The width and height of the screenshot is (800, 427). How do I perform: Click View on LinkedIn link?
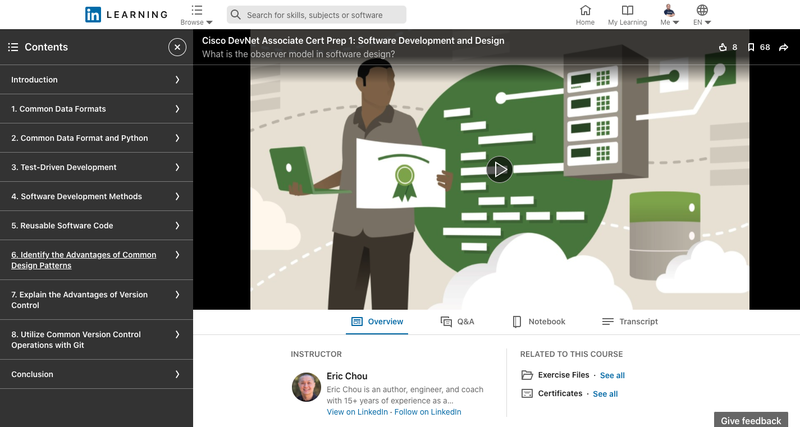(x=357, y=412)
